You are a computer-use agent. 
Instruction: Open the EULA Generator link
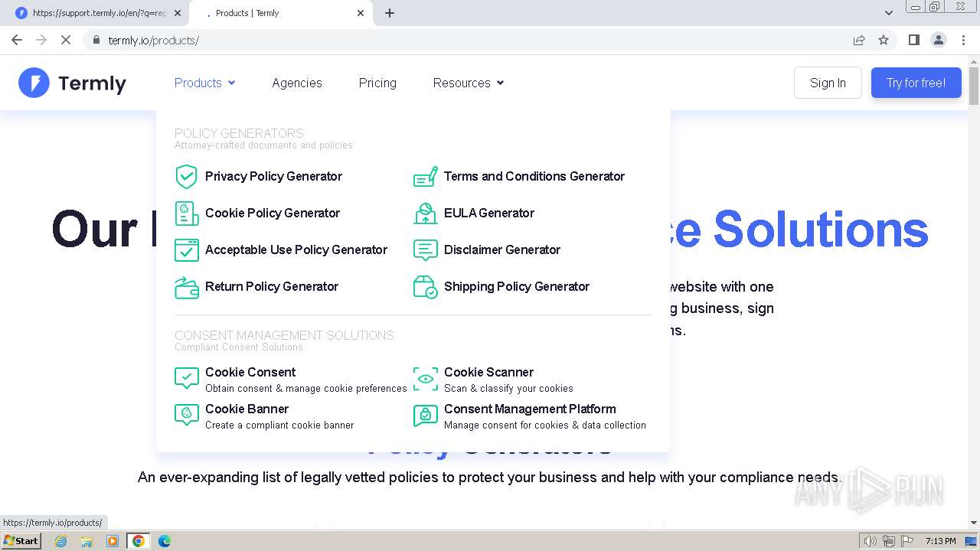point(489,213)
